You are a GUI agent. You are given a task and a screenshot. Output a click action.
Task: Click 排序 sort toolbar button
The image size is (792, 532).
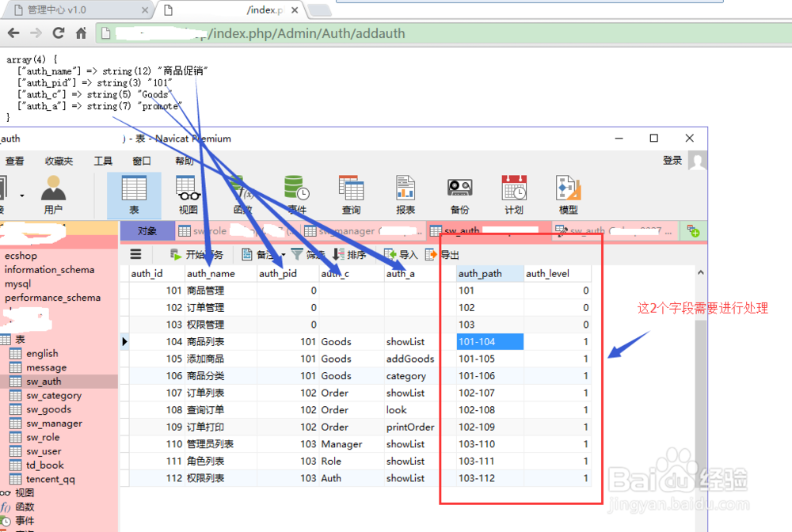(x=349, y=254)
